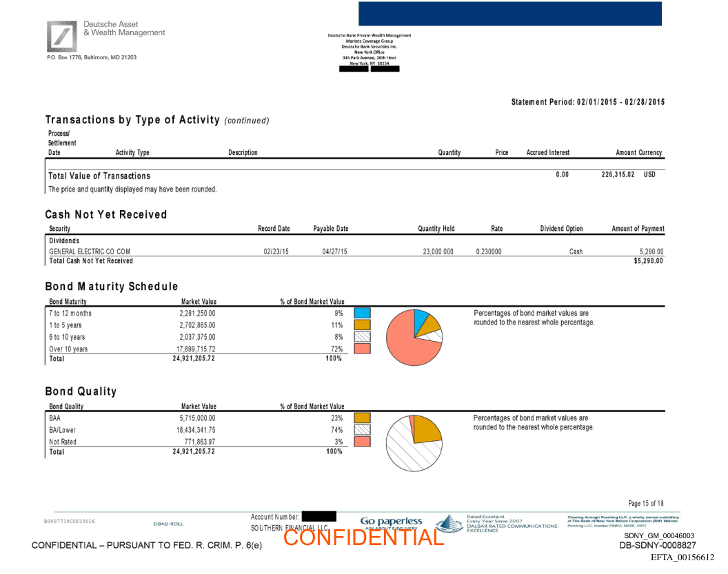The width and height of the screenshot is (728, 574).
Task: Click the orange CONFIDENTIAL stamp text
Action: pyautogui.click(x=363, y=537)
